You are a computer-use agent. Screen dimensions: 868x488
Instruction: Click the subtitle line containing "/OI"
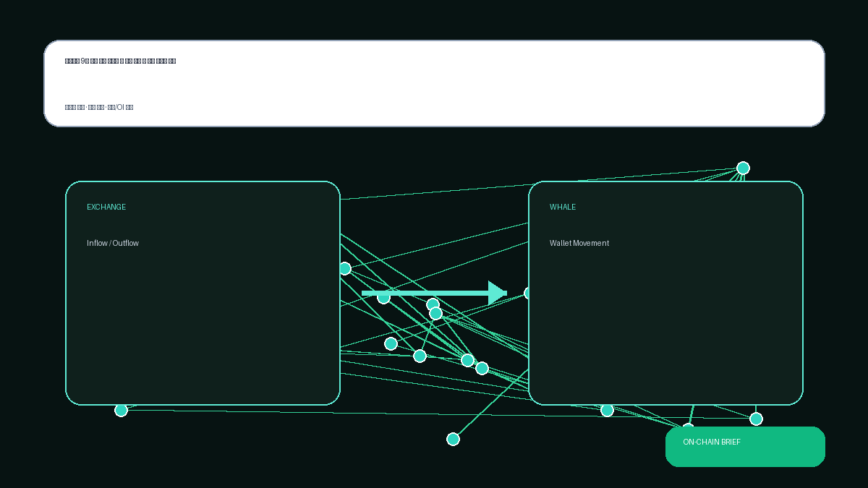[99, 107]
